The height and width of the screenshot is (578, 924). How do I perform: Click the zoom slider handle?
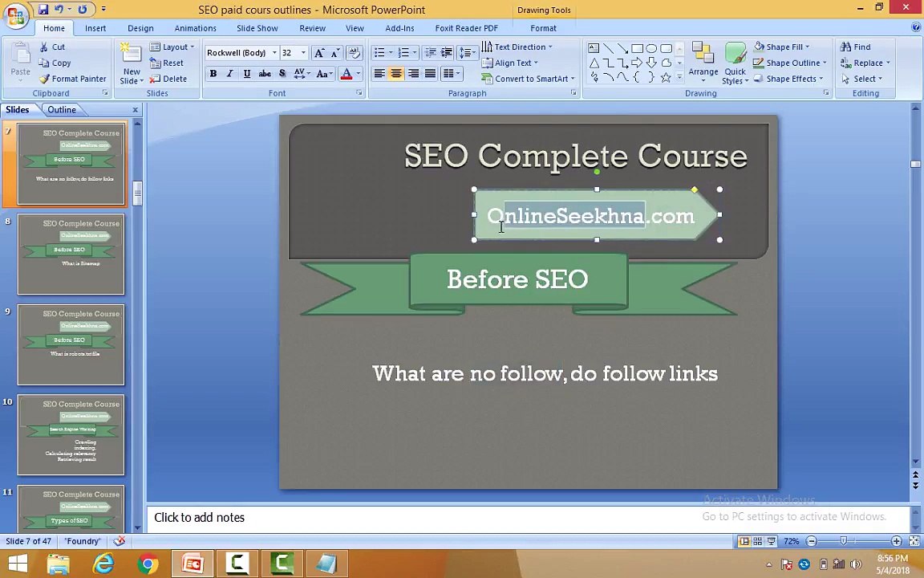(x=843, y=541)
